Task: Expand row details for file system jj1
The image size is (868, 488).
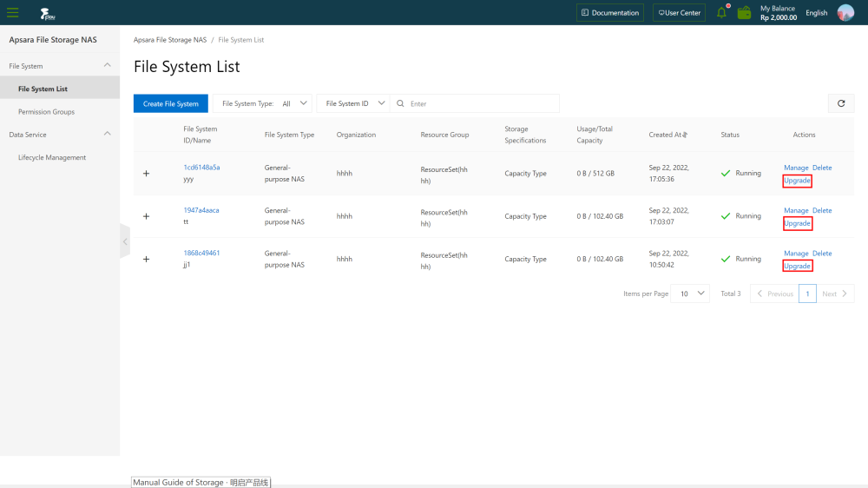Action: pos(146,259)
